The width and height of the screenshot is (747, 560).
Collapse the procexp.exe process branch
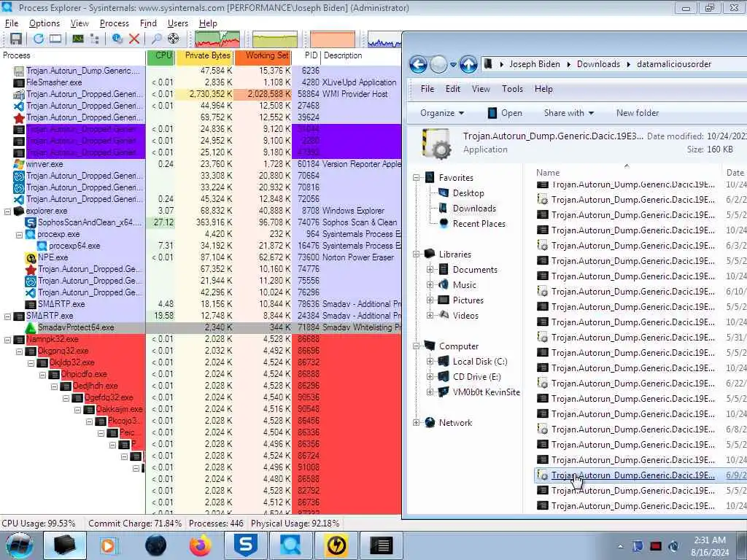point(19,234)
